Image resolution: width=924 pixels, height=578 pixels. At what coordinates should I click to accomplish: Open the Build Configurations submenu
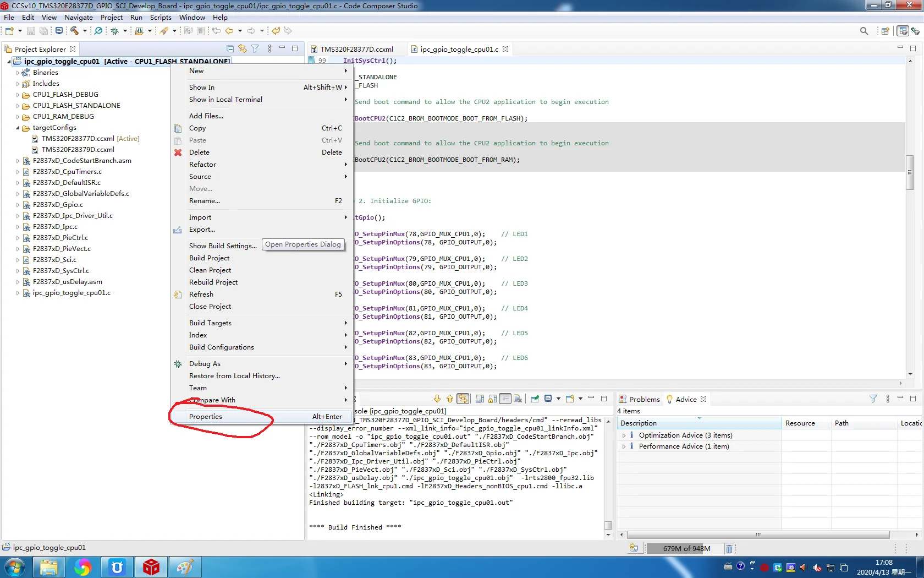point(262,347)
